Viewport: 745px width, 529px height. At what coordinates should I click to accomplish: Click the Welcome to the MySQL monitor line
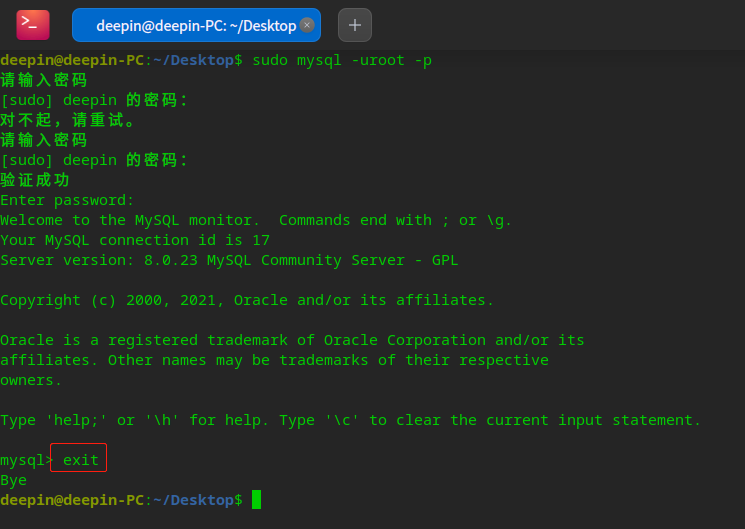pos(255,220)
